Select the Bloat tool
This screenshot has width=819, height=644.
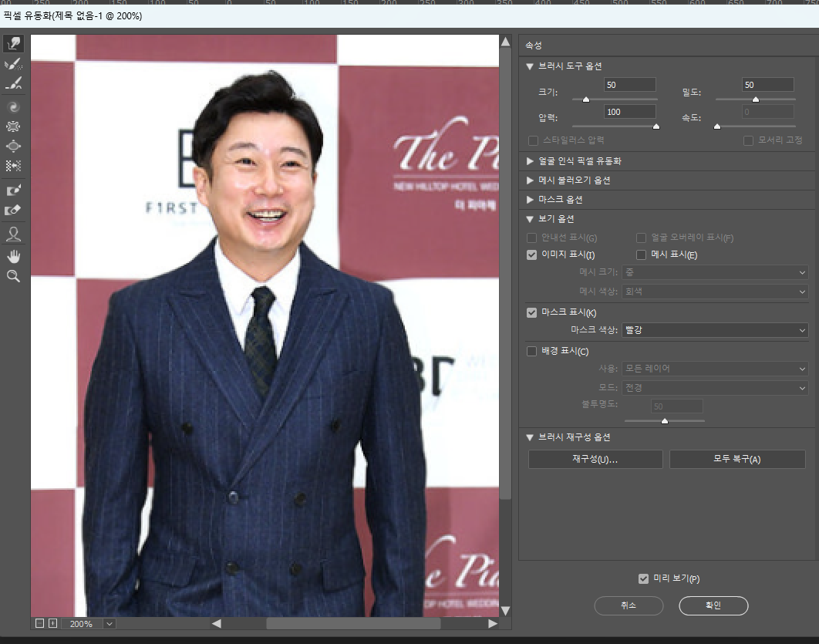(x=13, y=146)
